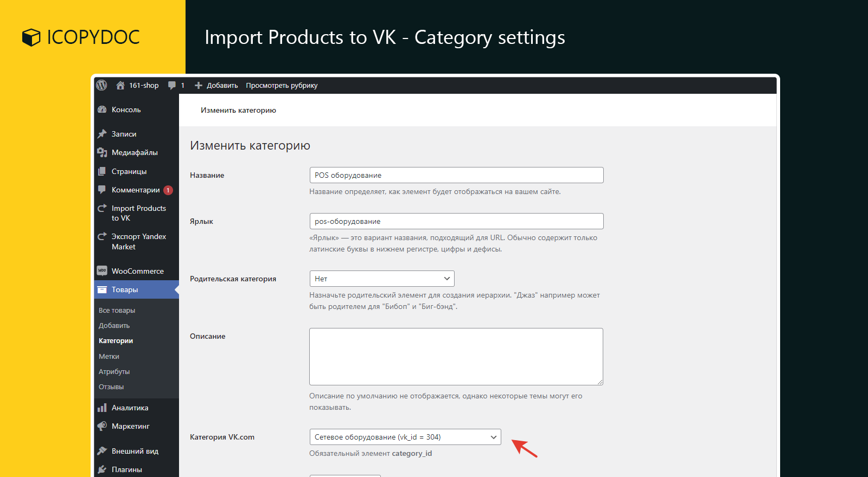Focus the Ярлык input field
Screen dimensions: 868x477
[x=456, y=221]
